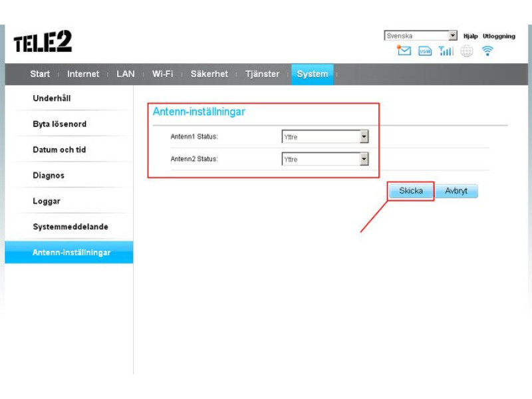The width and height of the screenshot is (532, 399).
Task: Open the SMS messages envelope icon
Action: click(404, 51)
